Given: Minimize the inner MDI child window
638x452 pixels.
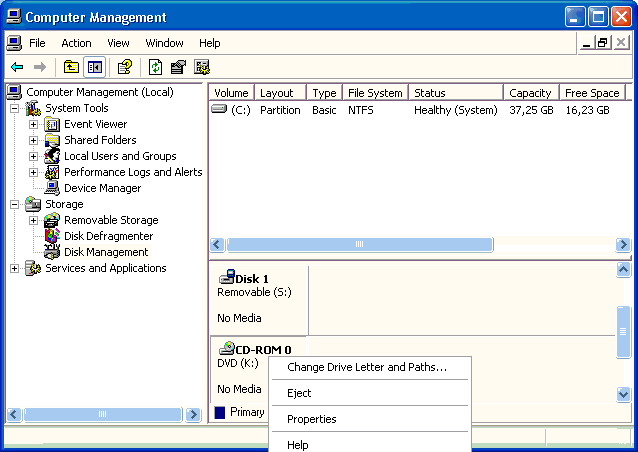Looking at the screenshot, I should click(x=586, y=43).
